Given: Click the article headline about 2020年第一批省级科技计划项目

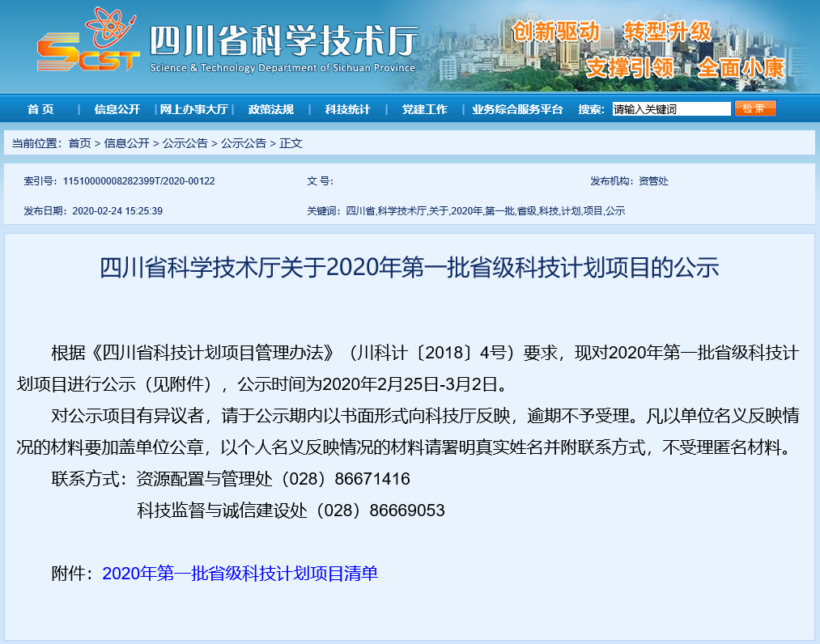Looking at the screenshot, I should point(409,267).
